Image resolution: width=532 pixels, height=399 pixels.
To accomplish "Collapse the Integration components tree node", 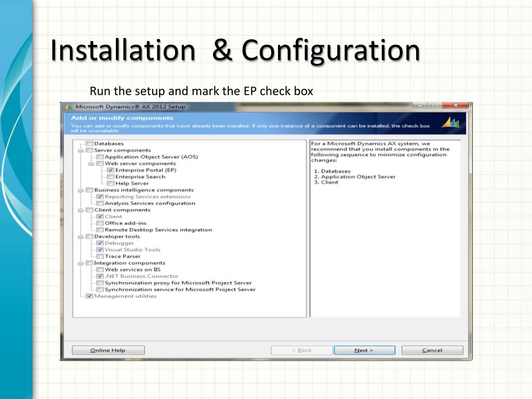I will coord(81,263).
